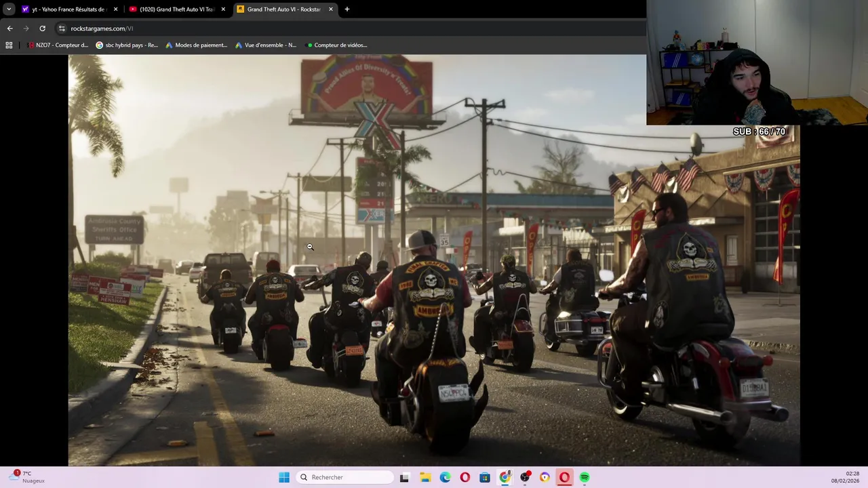Image resolution: width=868 pixels, height=488 pixels.
Task: Open the Windows Start menu
Action: point(284,477)
